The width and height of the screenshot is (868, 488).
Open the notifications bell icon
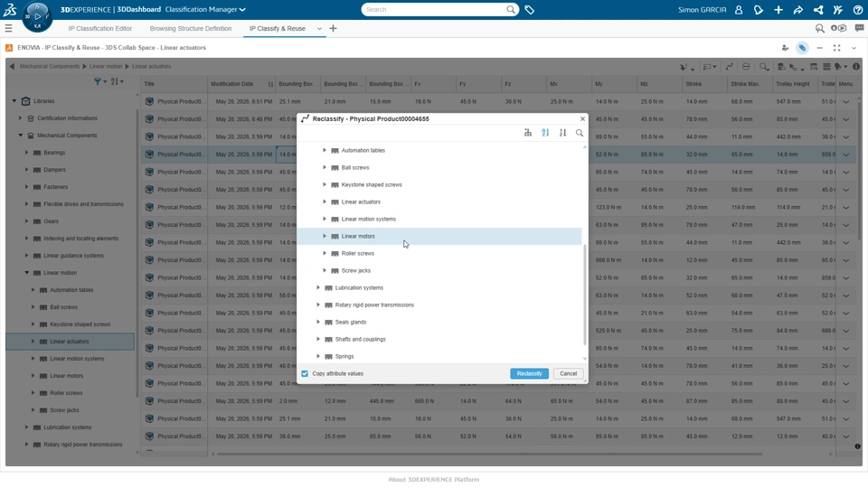point(759,9)
